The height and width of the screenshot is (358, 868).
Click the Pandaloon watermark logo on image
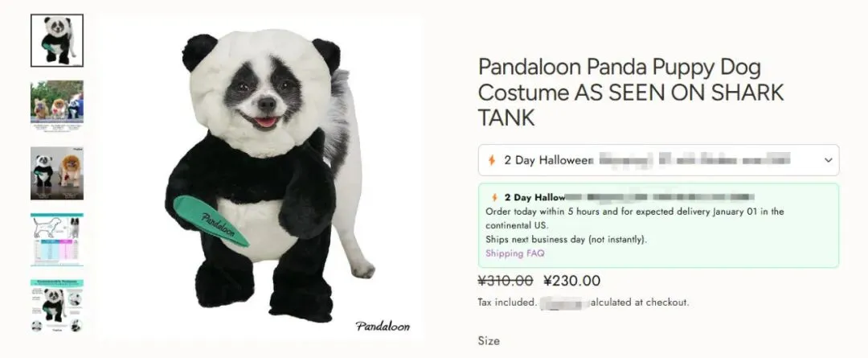(383, 326)
